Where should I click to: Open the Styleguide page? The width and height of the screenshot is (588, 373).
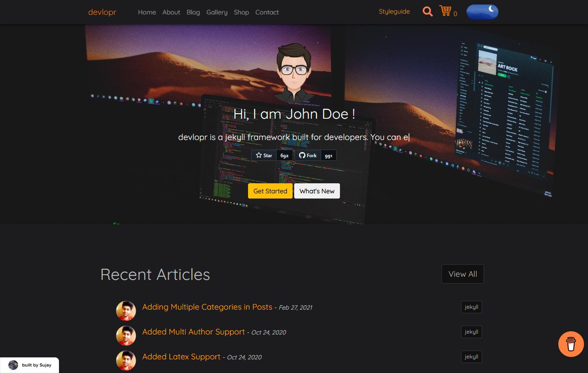[394, 12]
